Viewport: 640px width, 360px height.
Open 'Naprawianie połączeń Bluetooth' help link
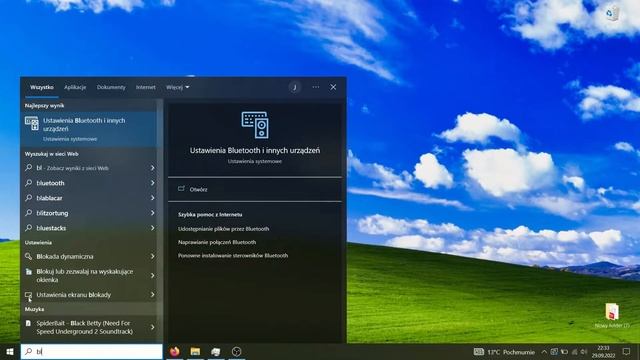pos(217,242)
